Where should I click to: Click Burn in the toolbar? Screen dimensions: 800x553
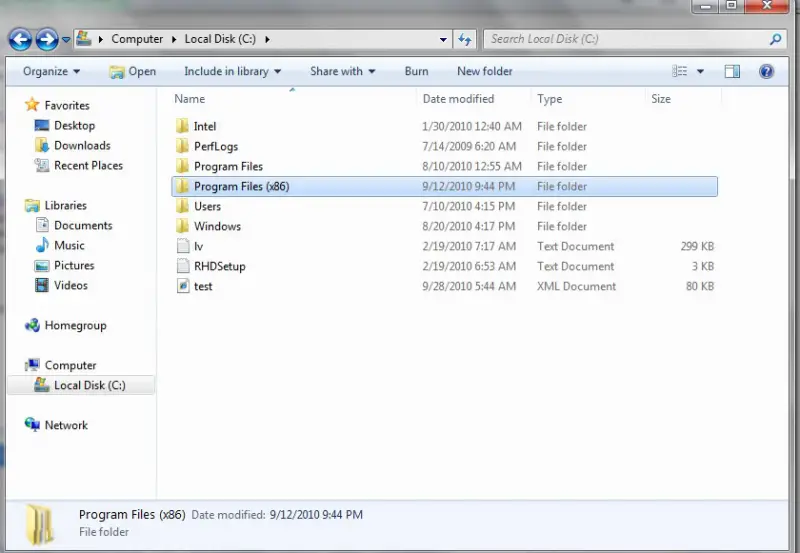[x=416, y=71]
